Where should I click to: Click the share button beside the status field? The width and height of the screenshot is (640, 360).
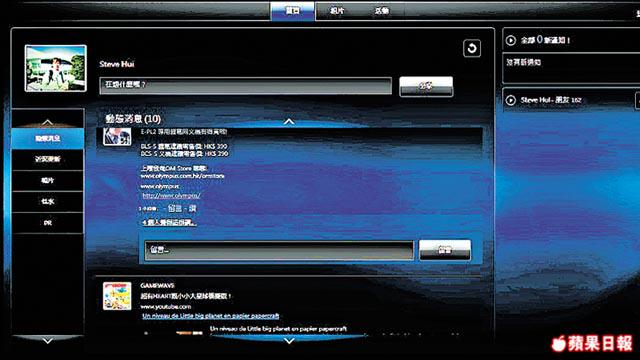coord(426,87)
